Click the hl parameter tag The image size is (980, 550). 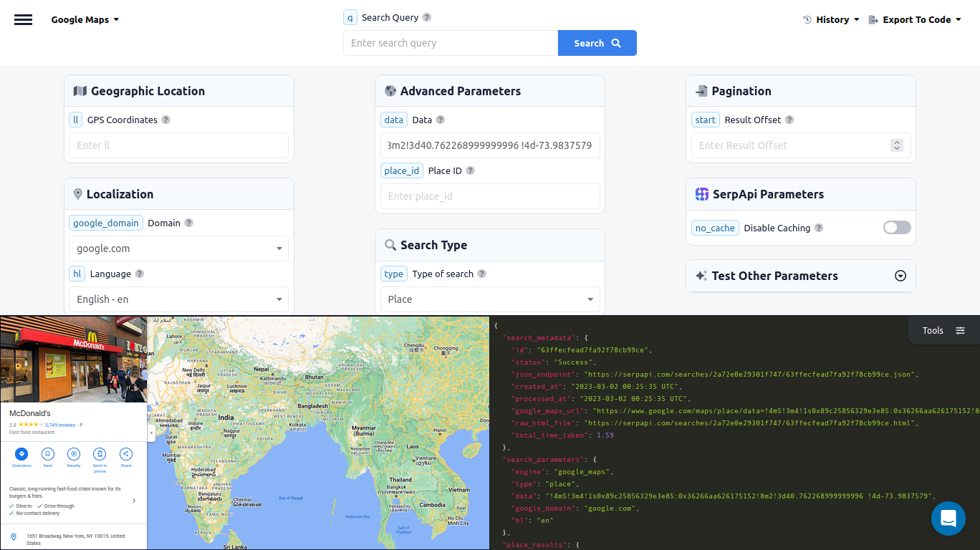pyautogui.click(x=77, y=274)
